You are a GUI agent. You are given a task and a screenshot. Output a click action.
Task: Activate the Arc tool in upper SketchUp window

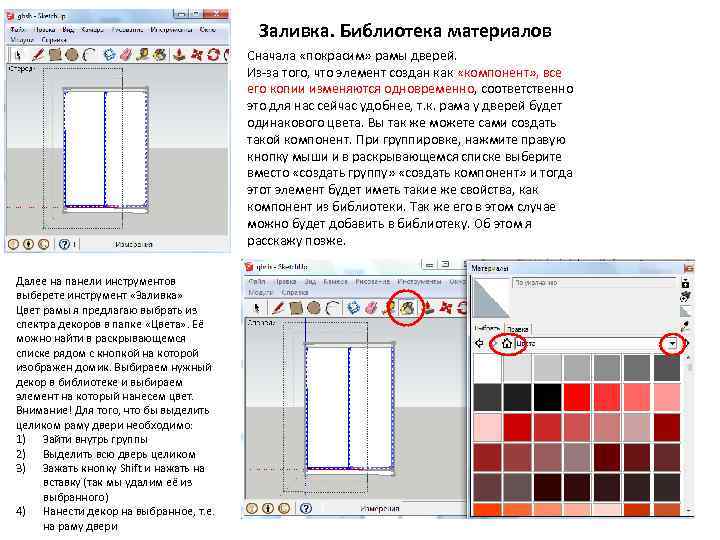click(89, 55)
